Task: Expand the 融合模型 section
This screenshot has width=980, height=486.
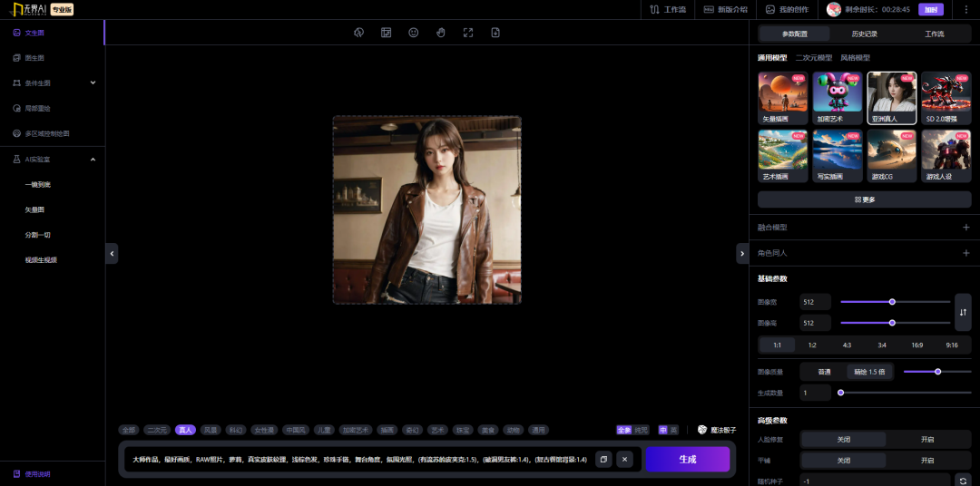Action: click(x=965, y=228)
